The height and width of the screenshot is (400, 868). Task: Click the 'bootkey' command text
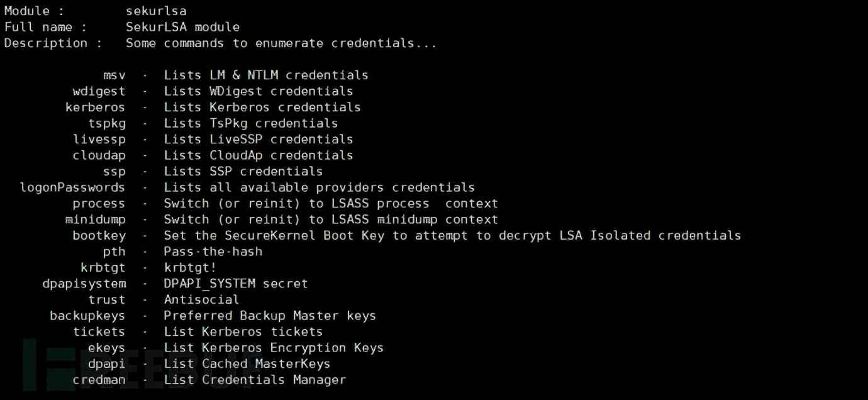point(99,235)
